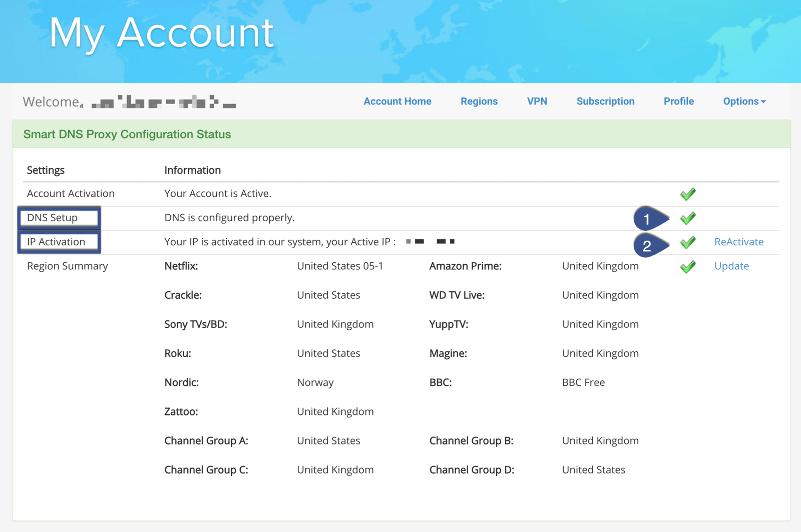Click the Update link for regions
The width and height of the screenshot is (801, 532).
pos(731,266)
